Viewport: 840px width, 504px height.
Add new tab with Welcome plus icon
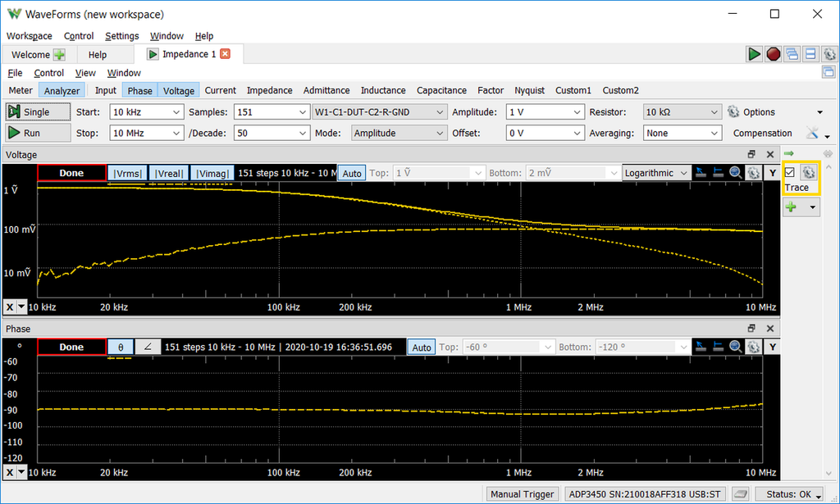tap(60, 55)
